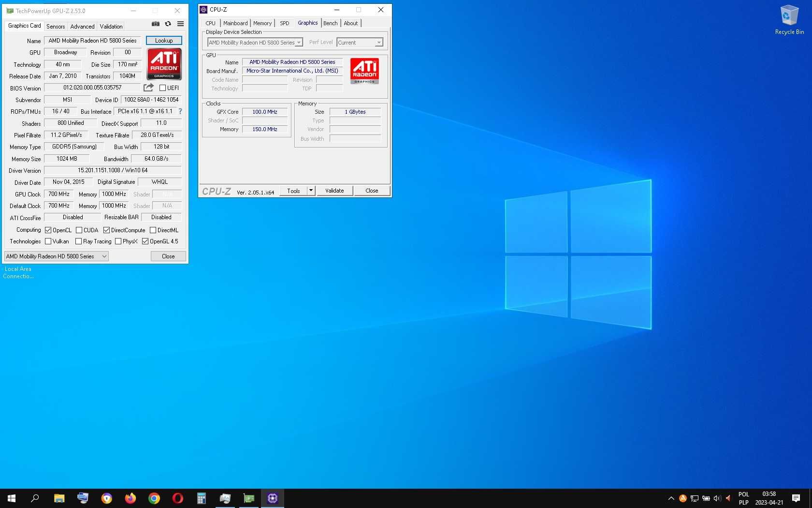Click the Close button in CPU-Z

[x=372, y=191]
